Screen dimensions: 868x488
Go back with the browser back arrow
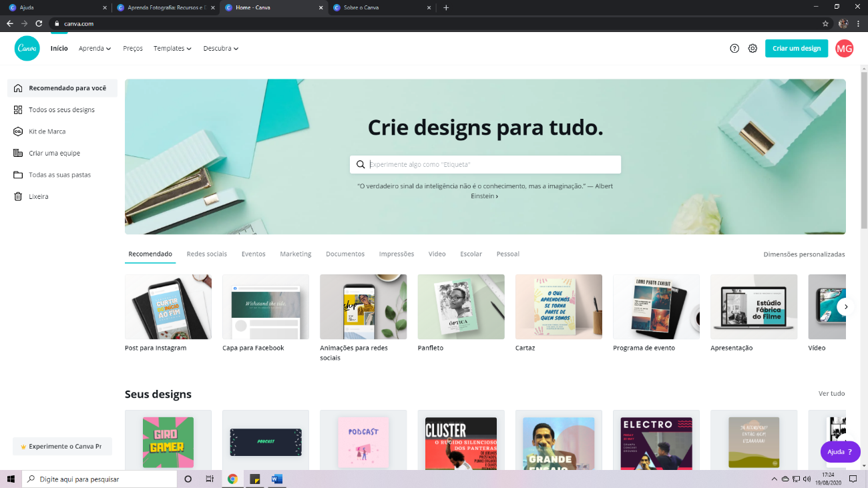click(9, 23)
